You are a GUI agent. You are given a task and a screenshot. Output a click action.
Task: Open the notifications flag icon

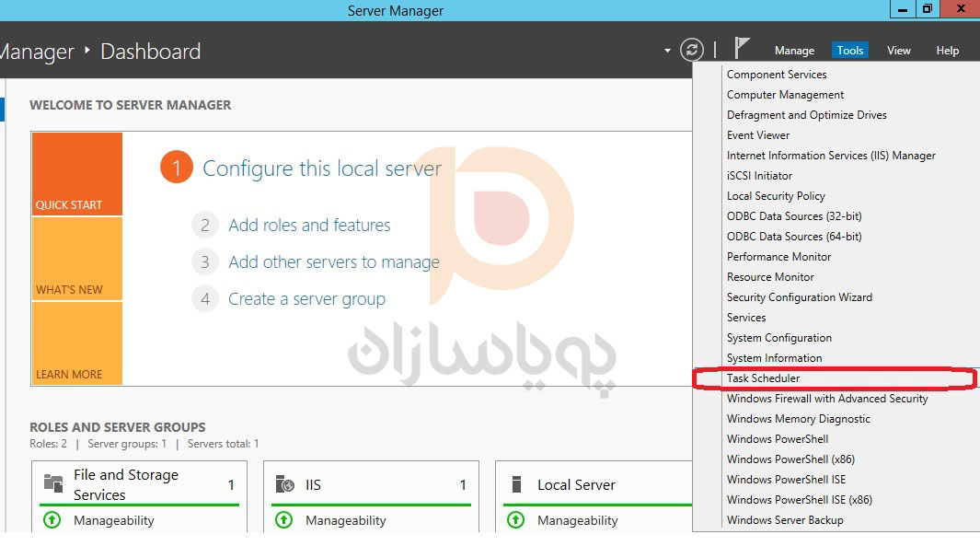click(x=742, y=48)
